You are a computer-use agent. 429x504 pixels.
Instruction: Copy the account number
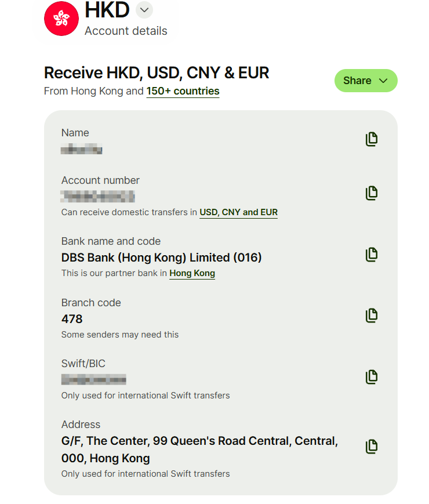(372, 193)
